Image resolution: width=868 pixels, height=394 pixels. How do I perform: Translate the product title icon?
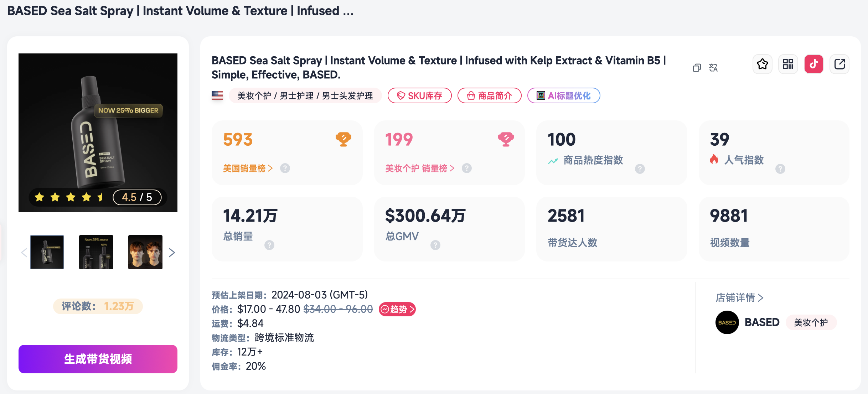pyautogui.click(x=713, y=68)
